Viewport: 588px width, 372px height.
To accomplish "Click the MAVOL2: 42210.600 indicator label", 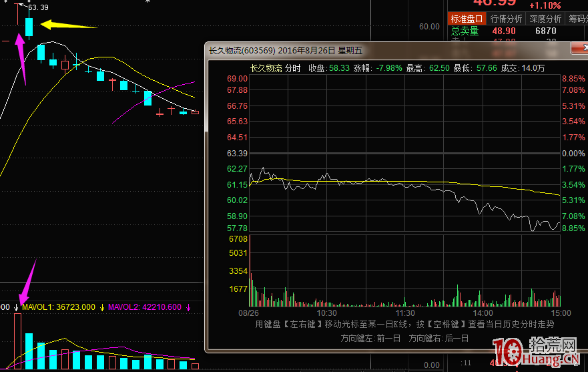I will coord(145,307).
